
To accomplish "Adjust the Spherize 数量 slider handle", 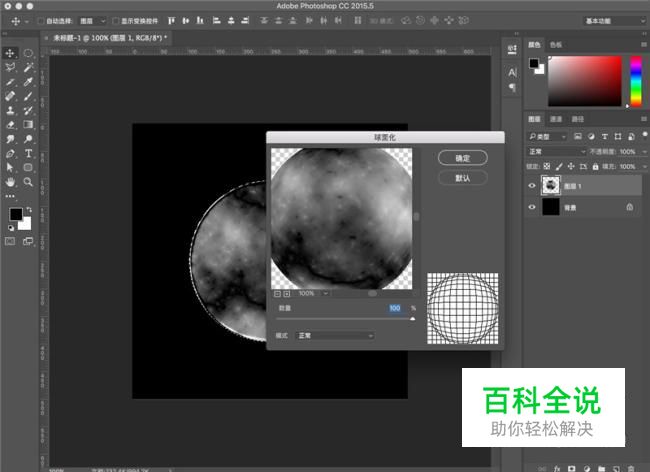I will (x=412, y=319).
